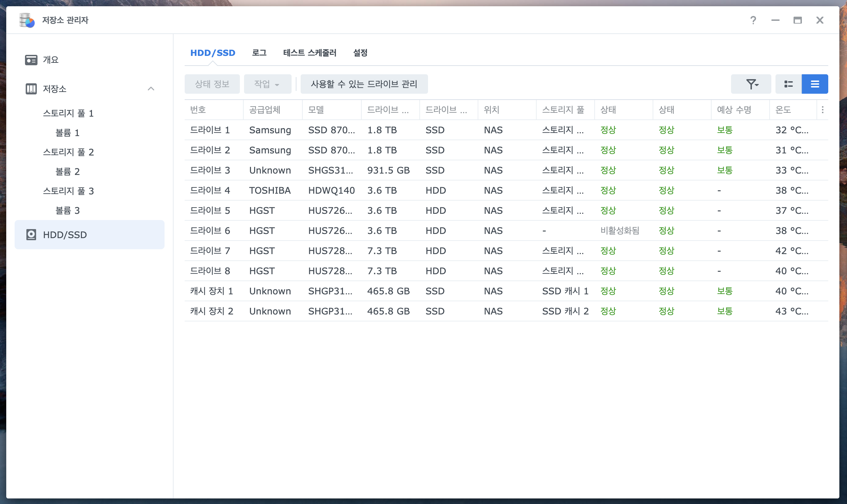Click the Storage Manager app icon
847x504 pixels.
[27, 20]
